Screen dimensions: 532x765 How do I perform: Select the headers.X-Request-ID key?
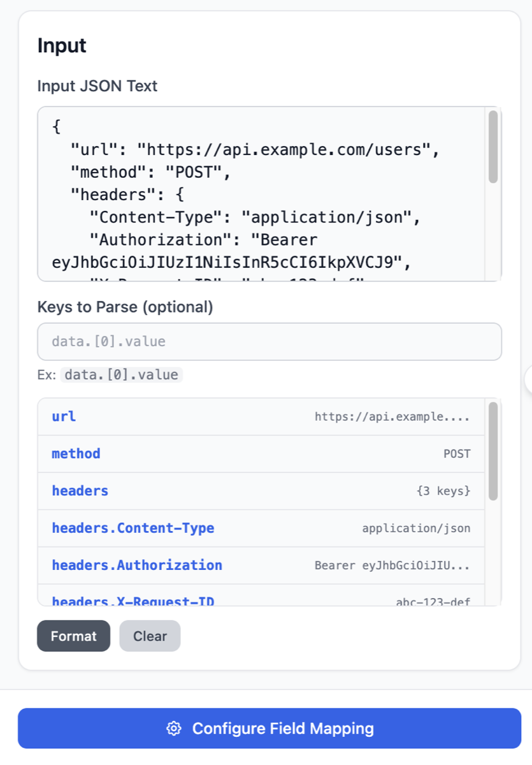pos(134,600)
